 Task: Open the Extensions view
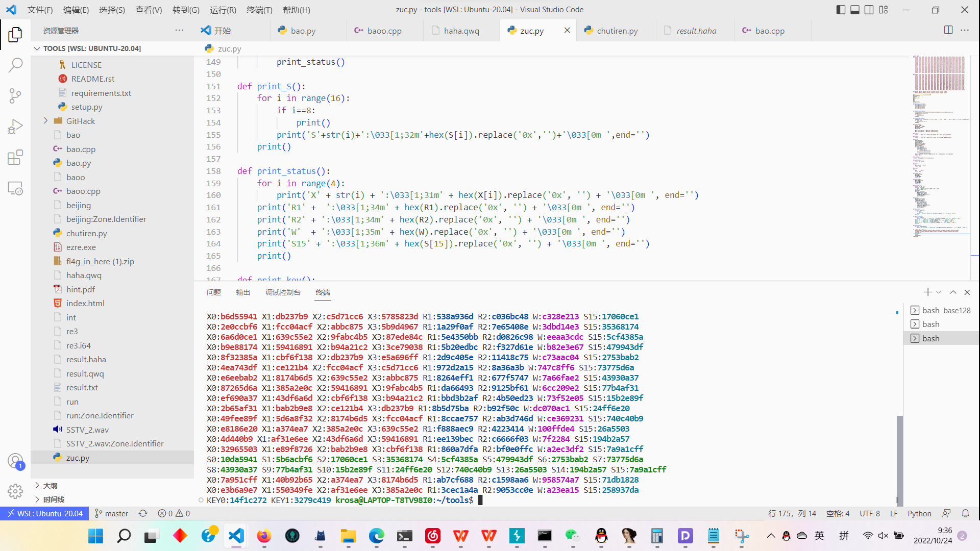tap(15, 157)
